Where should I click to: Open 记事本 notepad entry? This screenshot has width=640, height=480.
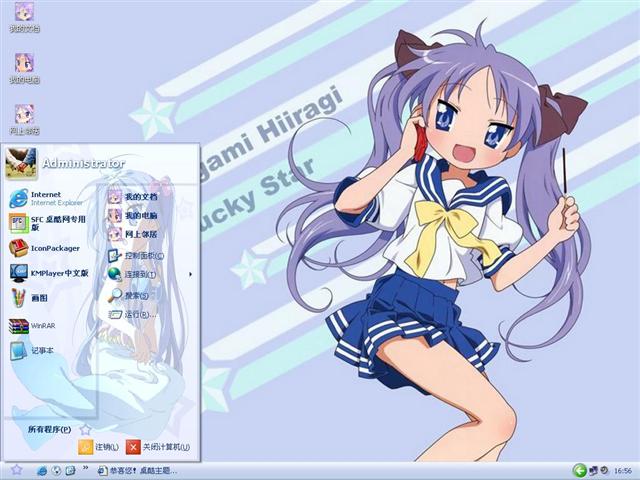tap(31, 351)
